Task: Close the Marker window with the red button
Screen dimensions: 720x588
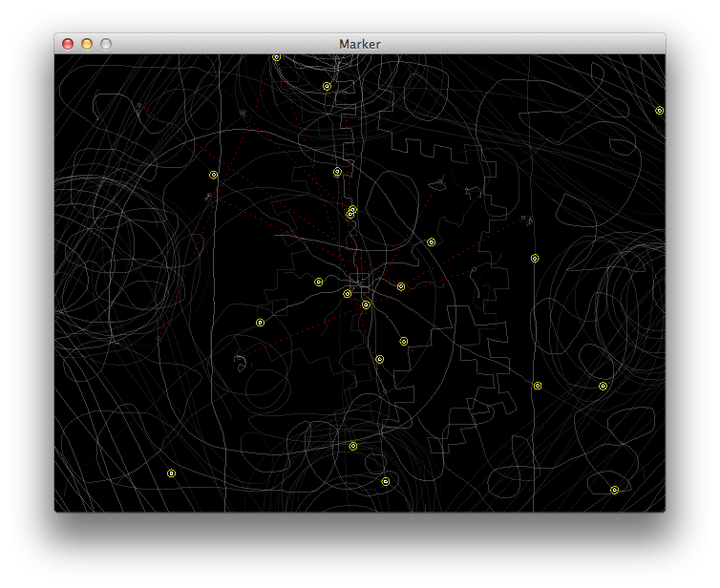Action: [x=68, y=44]
